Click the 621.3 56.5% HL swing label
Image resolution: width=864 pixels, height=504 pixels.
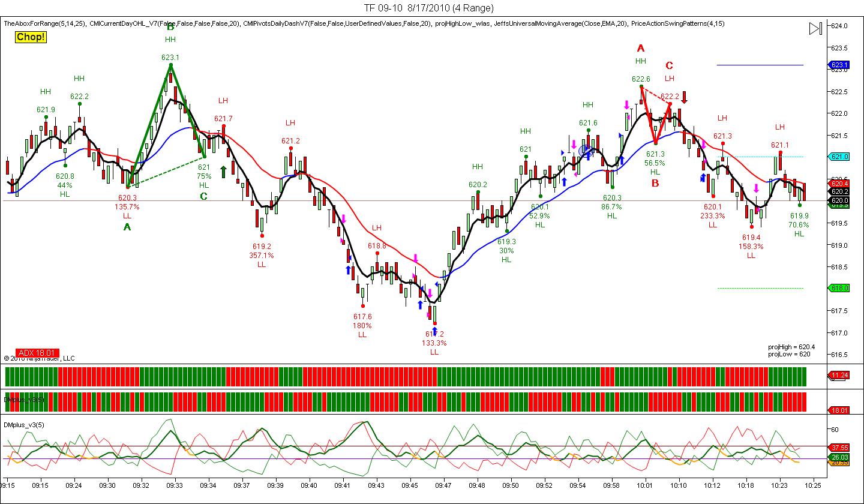[655, 163]
